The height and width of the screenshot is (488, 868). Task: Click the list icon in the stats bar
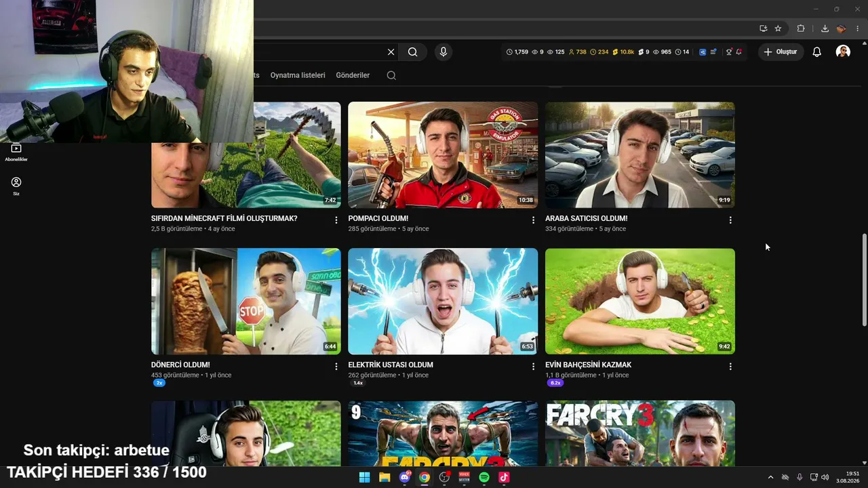pyautogui.click(x=713, y=52)
